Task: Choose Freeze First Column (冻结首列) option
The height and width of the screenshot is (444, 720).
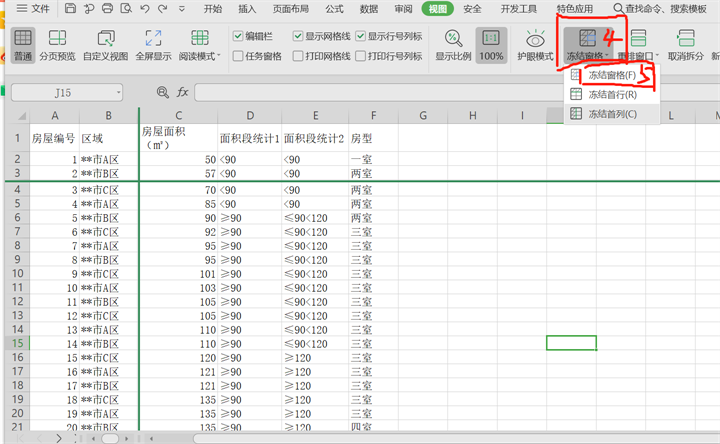Action: click(x=611, y=114)
